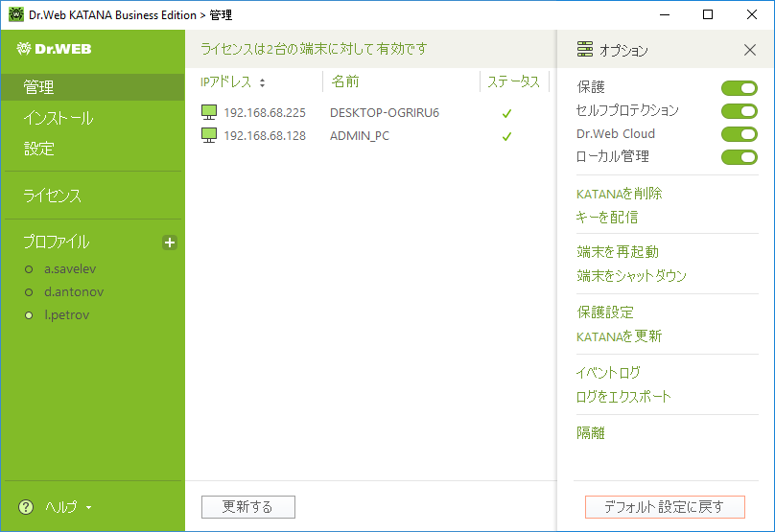Click the デフォルト設定に戻す button
Viewport: 775px width, 532px height.
665,507
